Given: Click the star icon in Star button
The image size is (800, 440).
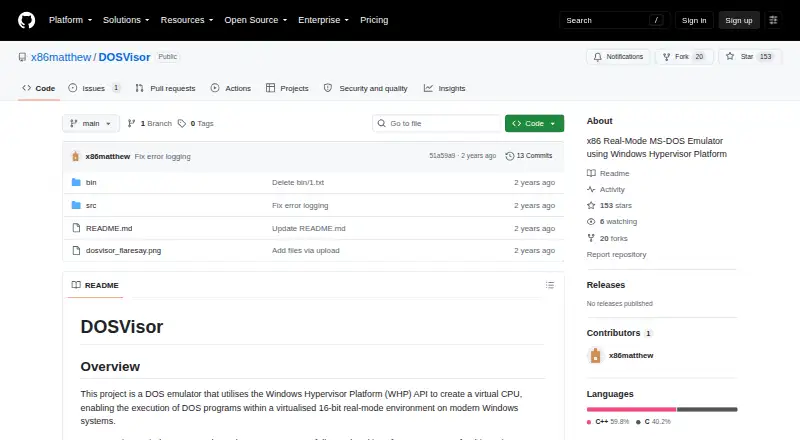Looking at the screenshot, I should (x=730, y=56).
